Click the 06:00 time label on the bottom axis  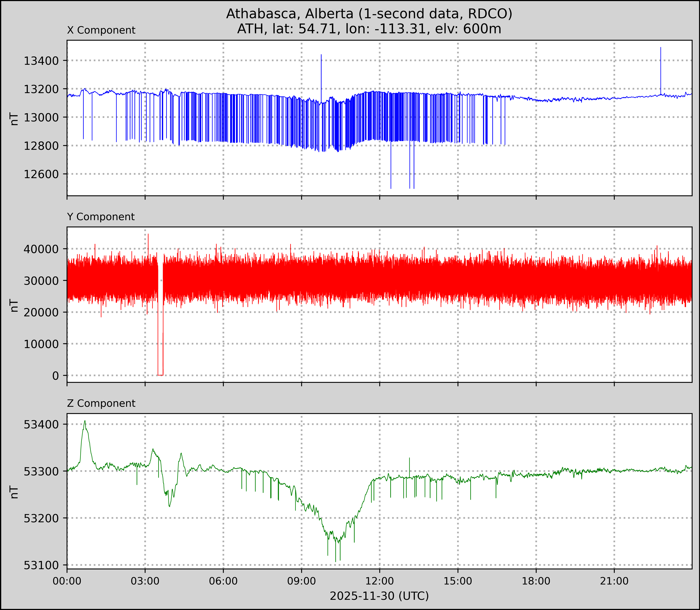point(223,581)
